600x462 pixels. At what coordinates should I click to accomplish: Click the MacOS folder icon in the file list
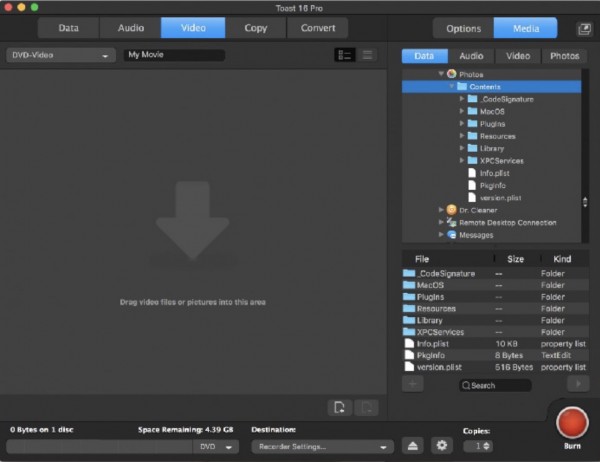tap(409, 285)
